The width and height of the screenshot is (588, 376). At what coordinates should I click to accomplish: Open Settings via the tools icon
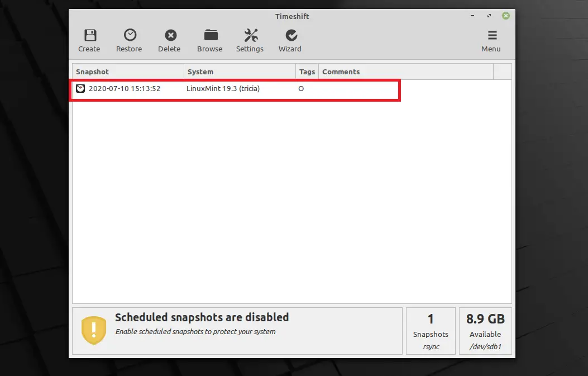[x=251, y=35]
